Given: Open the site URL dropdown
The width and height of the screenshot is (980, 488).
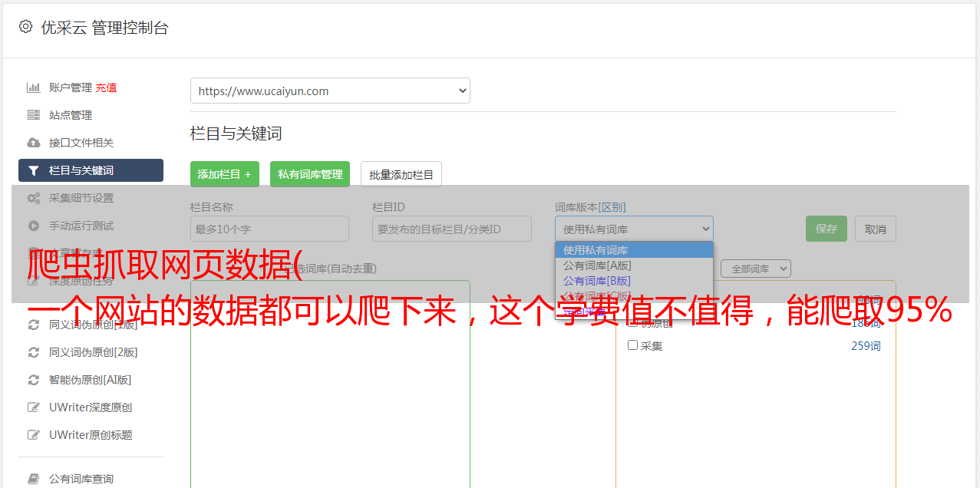Looking at the screenshot, I should 330,91.
